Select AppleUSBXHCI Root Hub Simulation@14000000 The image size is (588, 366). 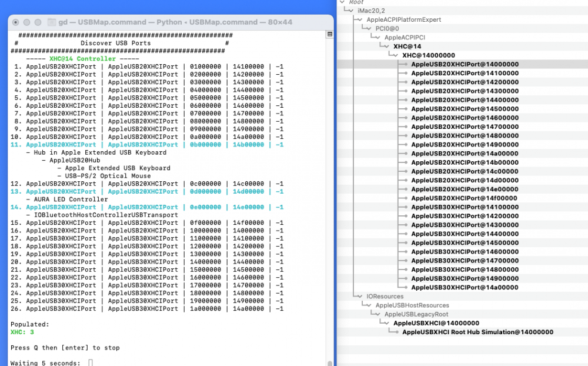coord(477,332)
